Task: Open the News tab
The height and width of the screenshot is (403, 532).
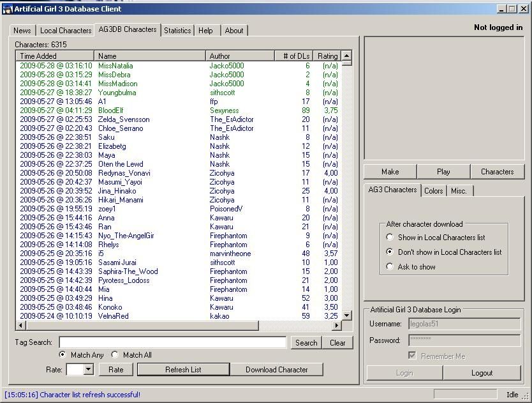Action: [x=22, y=31]
